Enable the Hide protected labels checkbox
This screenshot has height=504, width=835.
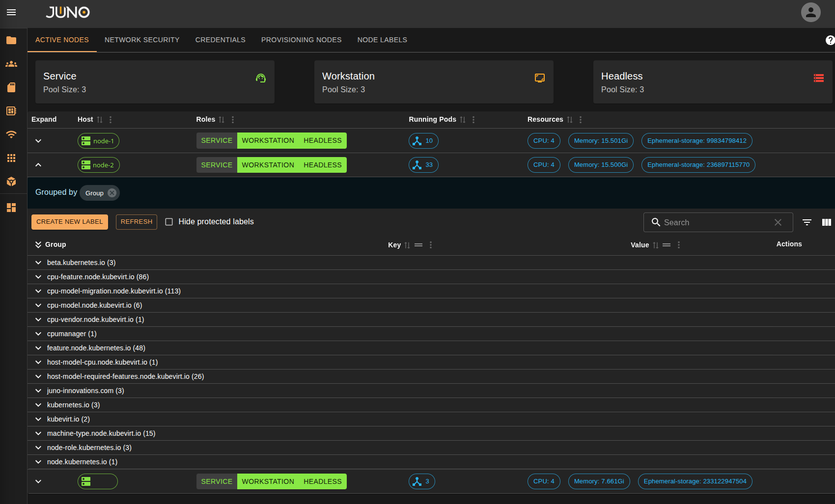[x=169, y=222]
